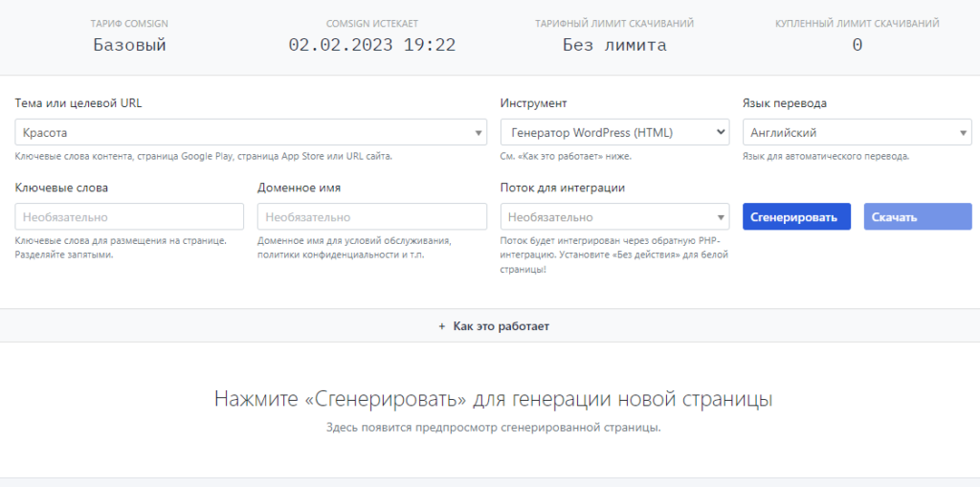Click the tariff value 'Базовый'
Image resolution: width=980 pixels, height=487 pixels.
click(x=130, y=45)
